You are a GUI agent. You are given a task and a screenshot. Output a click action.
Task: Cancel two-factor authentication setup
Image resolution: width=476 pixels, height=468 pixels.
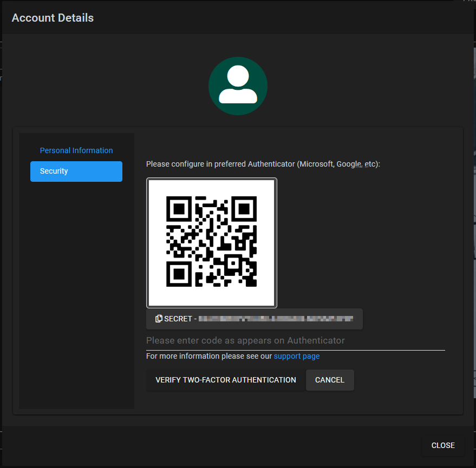[330, 380]
